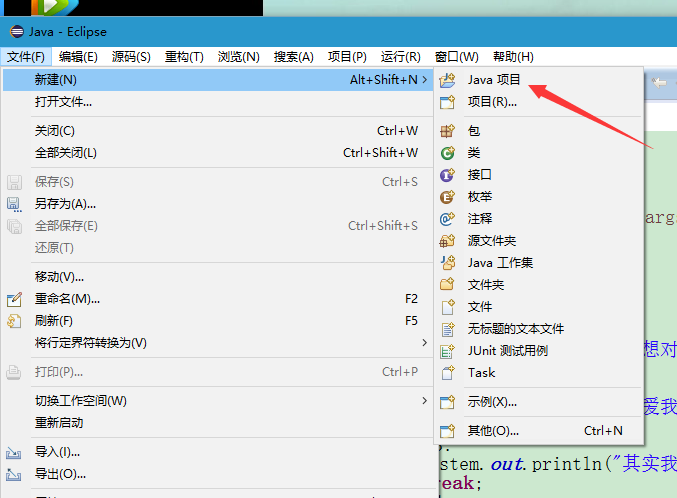This screenshot has height=498, width=677.
Task: Open the 重构(T) menu
Action: (184, 57)
